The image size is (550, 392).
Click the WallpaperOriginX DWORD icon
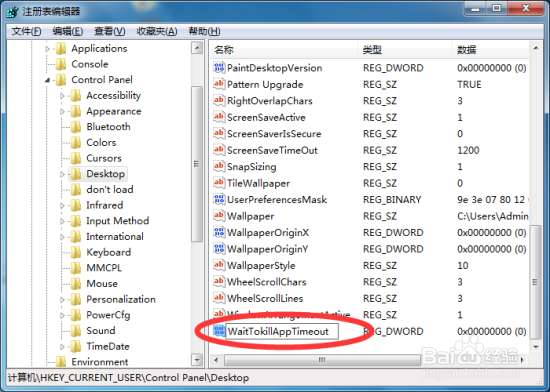[219, 232]
